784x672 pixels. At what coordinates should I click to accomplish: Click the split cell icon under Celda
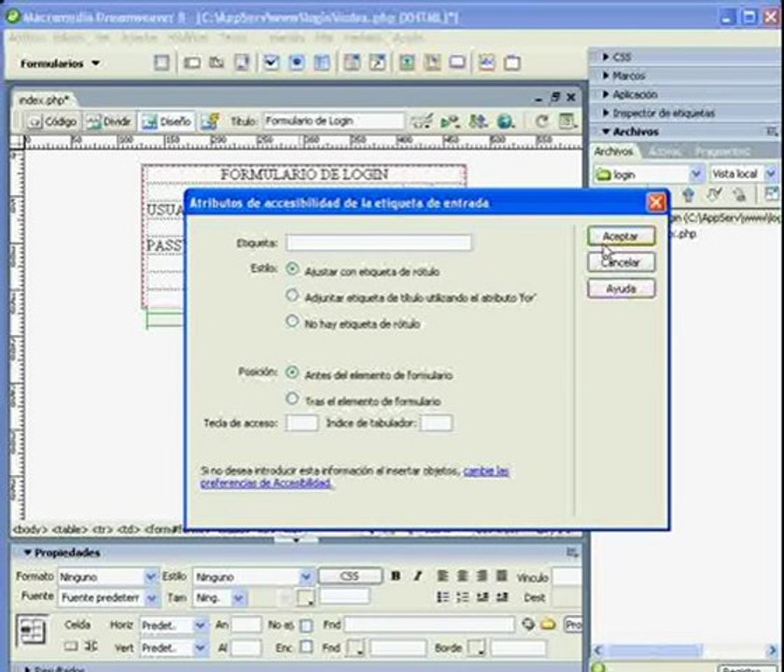point(91,646)
